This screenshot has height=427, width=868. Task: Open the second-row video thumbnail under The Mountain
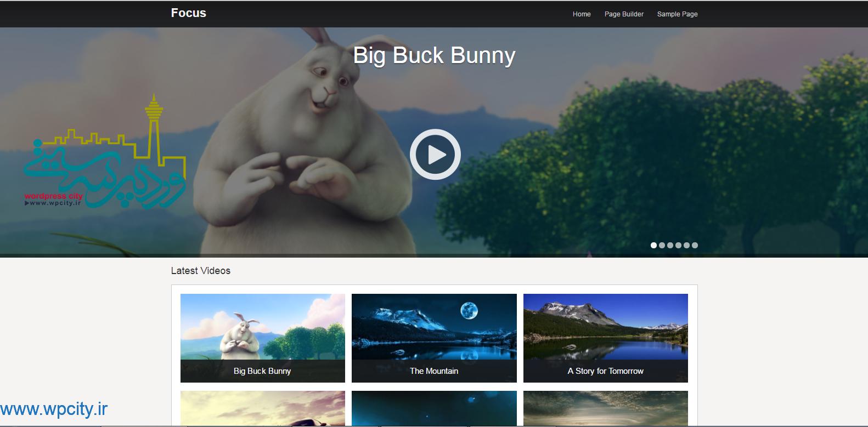pyautogui.click(x=434, y=408)
